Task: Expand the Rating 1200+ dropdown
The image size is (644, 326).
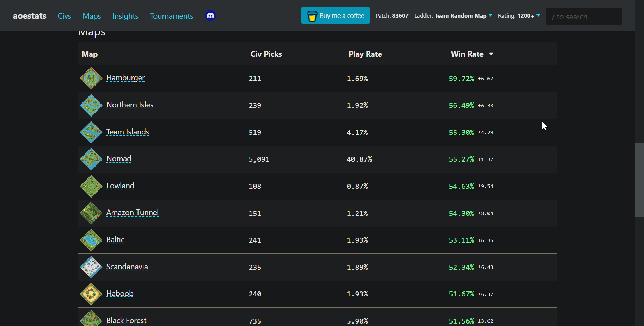Action: pos(519,15)
